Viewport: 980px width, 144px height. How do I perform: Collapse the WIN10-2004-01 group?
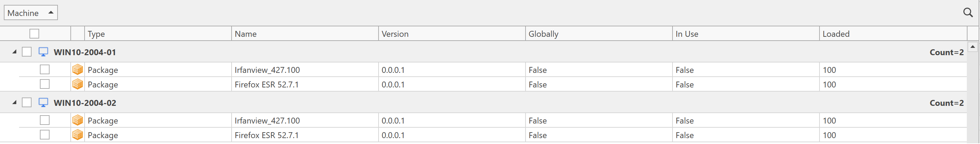15,51
